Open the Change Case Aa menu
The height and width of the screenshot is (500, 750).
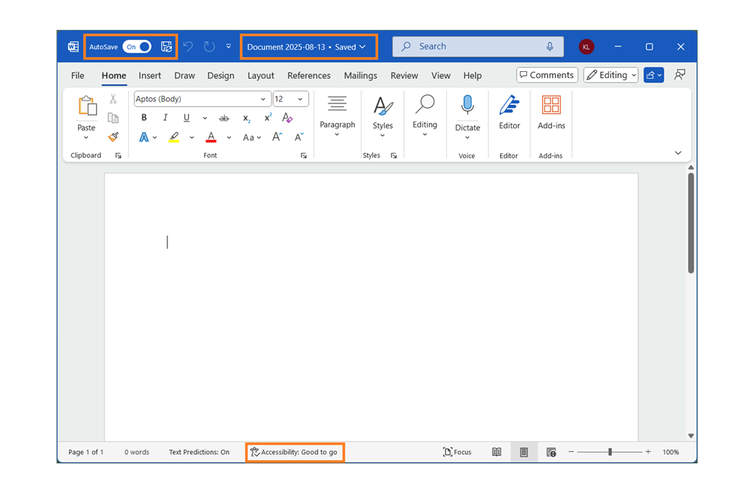252,137
